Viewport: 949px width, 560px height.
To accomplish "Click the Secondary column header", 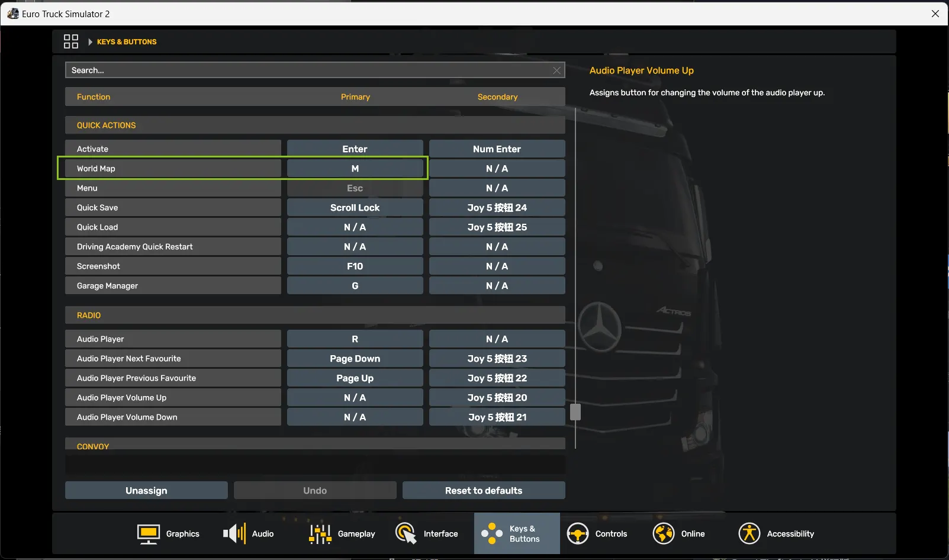I will tap(497, 97).
